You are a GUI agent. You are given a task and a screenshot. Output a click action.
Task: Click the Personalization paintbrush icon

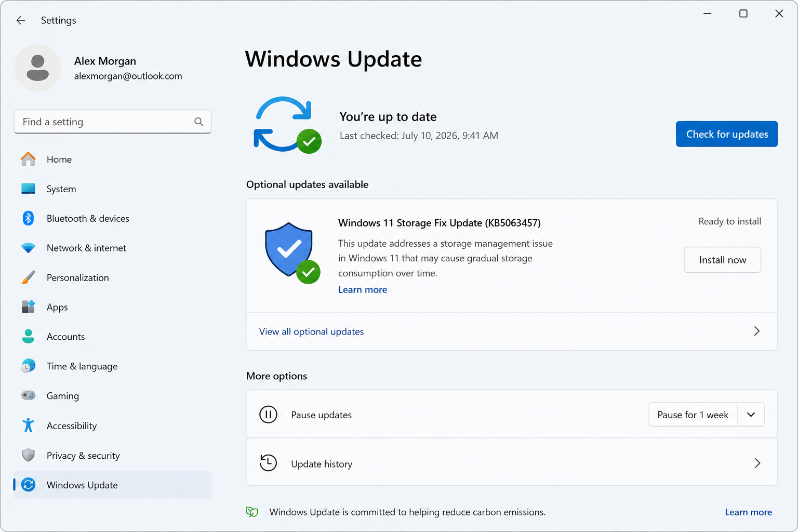29,277
